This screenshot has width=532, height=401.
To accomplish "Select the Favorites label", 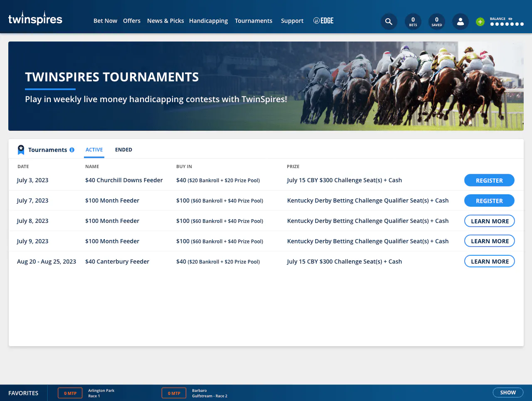I will [x=23, y=393].
